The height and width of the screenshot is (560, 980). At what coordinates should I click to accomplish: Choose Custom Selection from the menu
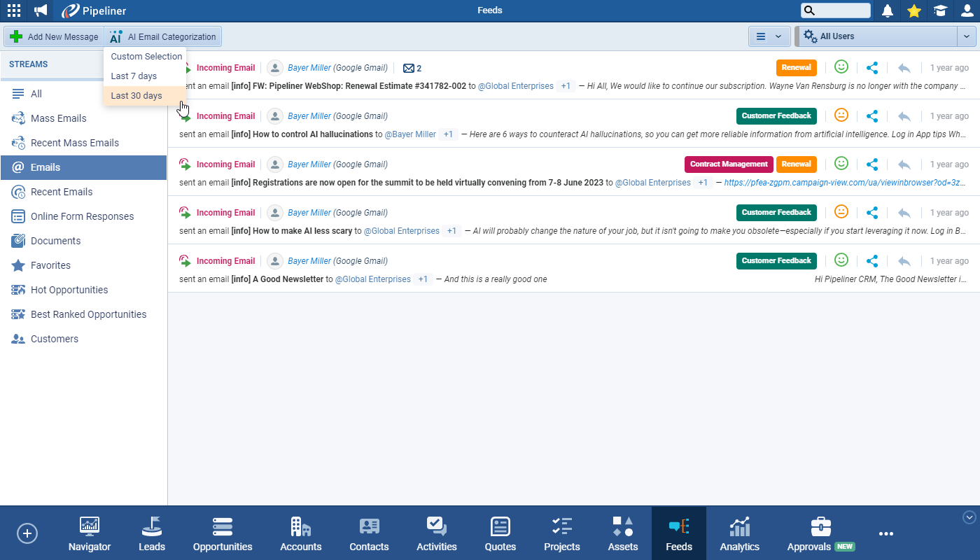tap(146, 57)
